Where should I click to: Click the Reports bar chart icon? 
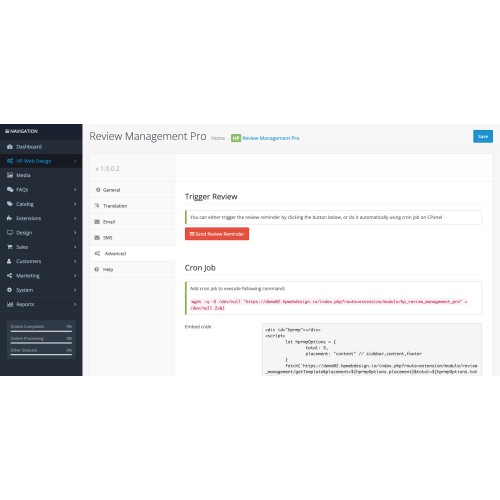point(10,304)
